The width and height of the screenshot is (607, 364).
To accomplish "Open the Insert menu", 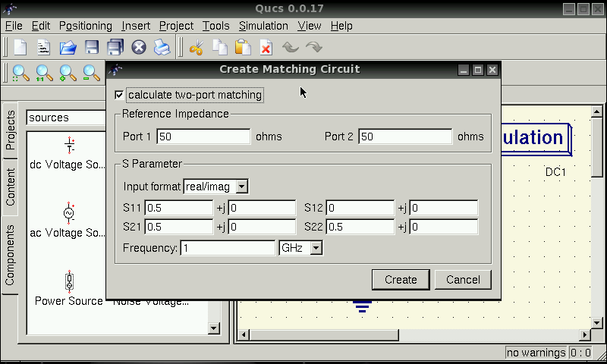I will 136,26.
